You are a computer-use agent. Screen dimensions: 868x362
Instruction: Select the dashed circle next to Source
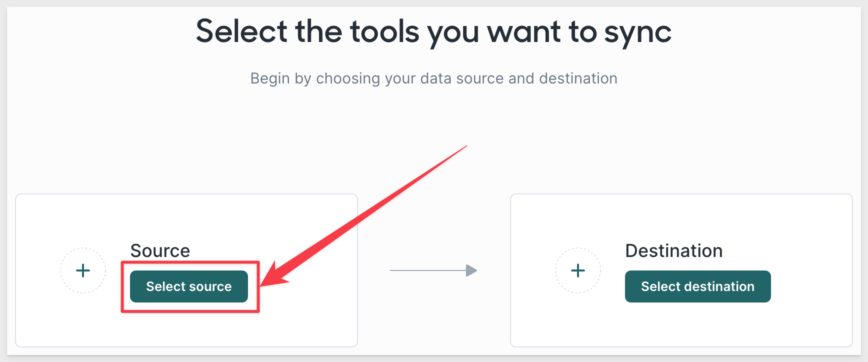point(83,270)
